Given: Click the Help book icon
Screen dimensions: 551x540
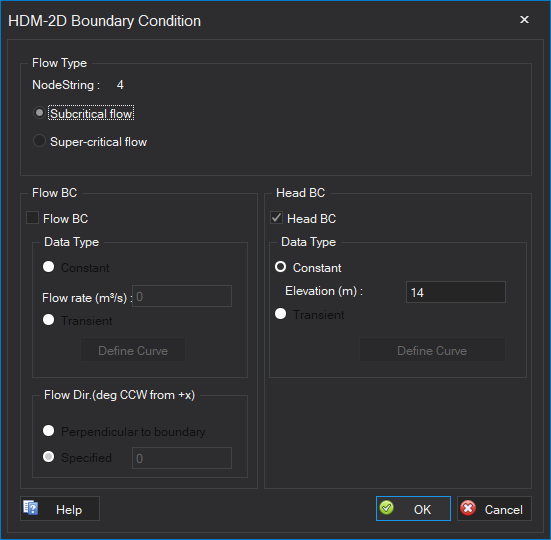Looking at the screenshot, I should pos(31,508).
